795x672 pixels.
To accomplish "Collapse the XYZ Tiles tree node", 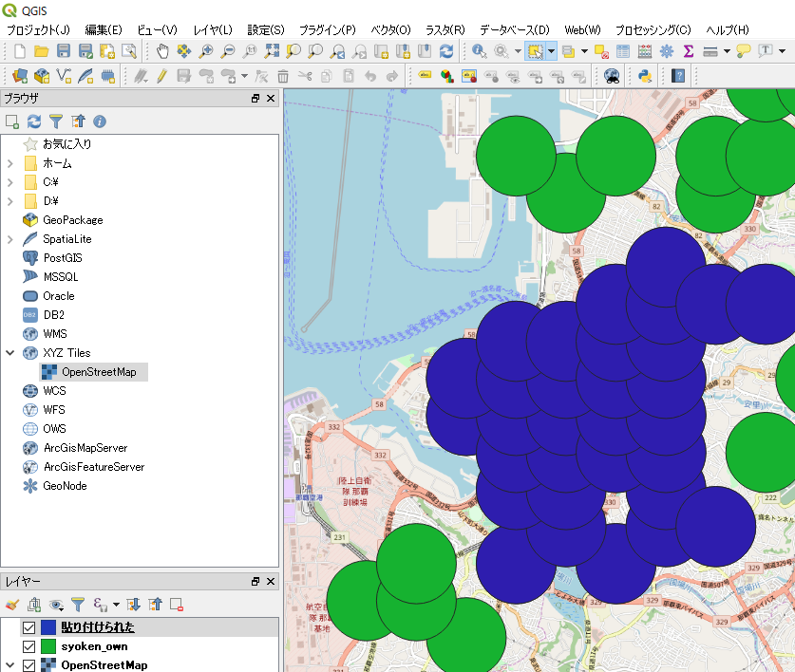I will coord(9,353).
